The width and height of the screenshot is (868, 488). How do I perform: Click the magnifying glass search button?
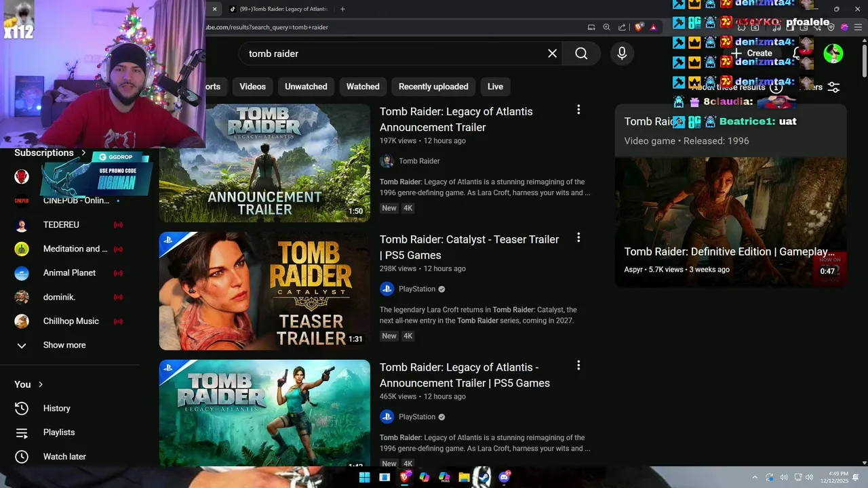(x=581, y=54)
